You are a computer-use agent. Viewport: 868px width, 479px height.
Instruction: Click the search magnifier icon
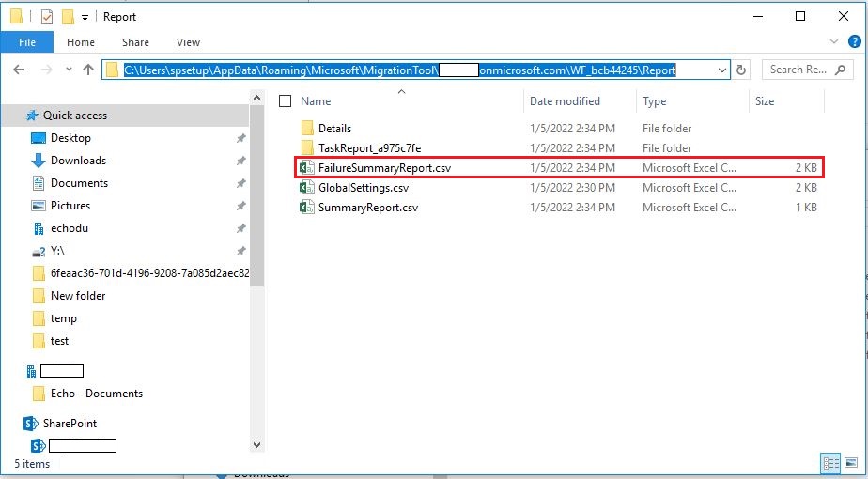coord(841,70)
